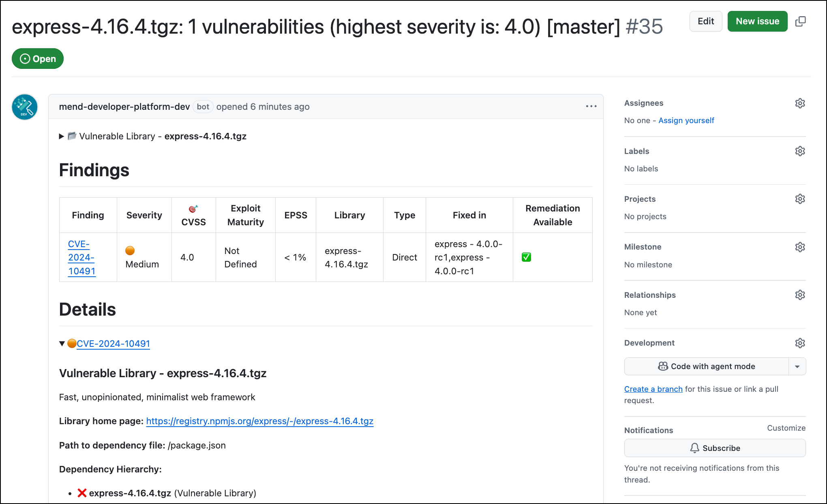Click the green New issue button

(757, 21)
